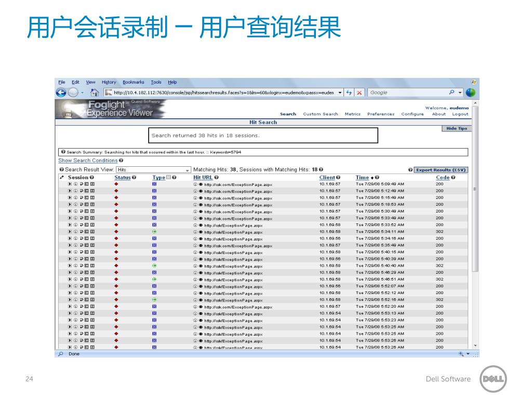Click the globe activity icon in toolbar
Viewport: 532px width, 399px height.
[471, 92]
